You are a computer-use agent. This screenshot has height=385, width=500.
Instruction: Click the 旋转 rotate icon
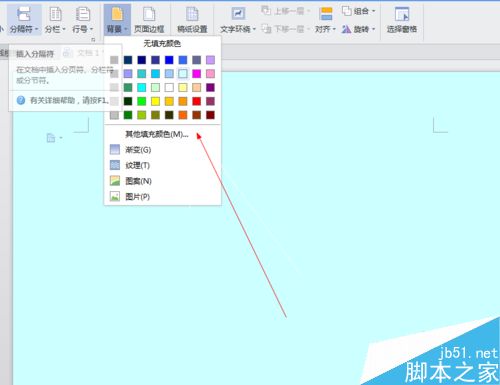(347, 29)
